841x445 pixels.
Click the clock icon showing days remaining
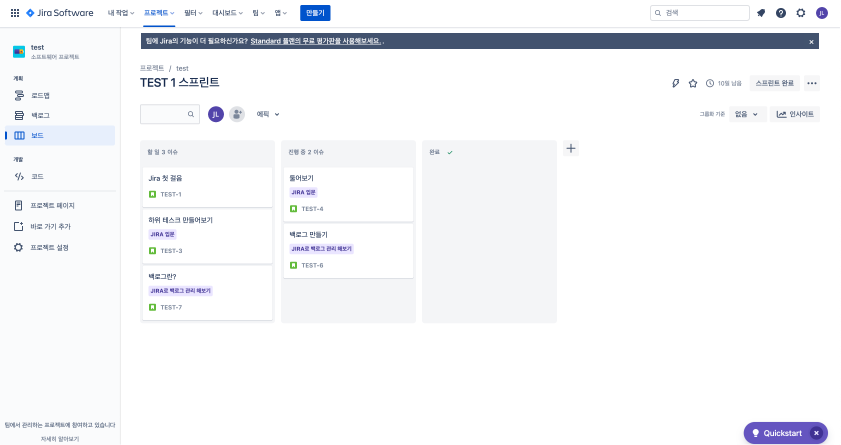710,83
